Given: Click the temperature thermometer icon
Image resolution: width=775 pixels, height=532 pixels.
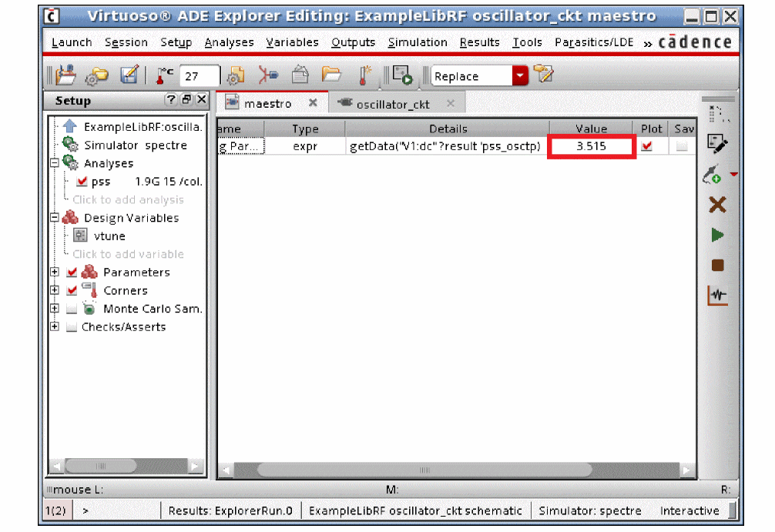Looking at the screenshot, I should point(164,75).
